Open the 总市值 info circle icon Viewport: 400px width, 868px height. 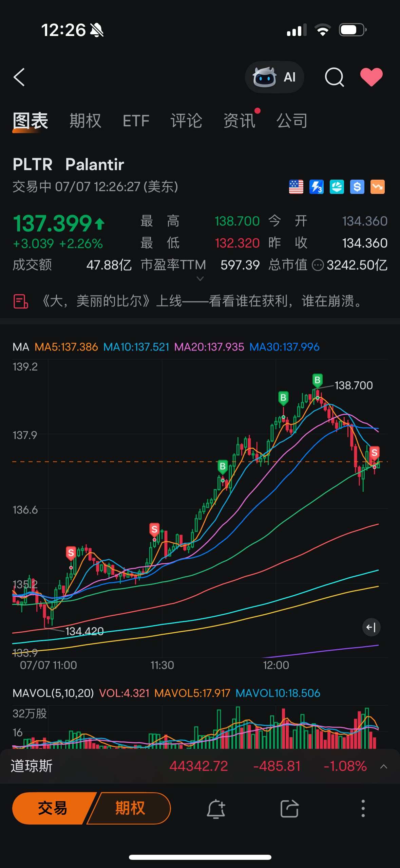pos(318,265)
